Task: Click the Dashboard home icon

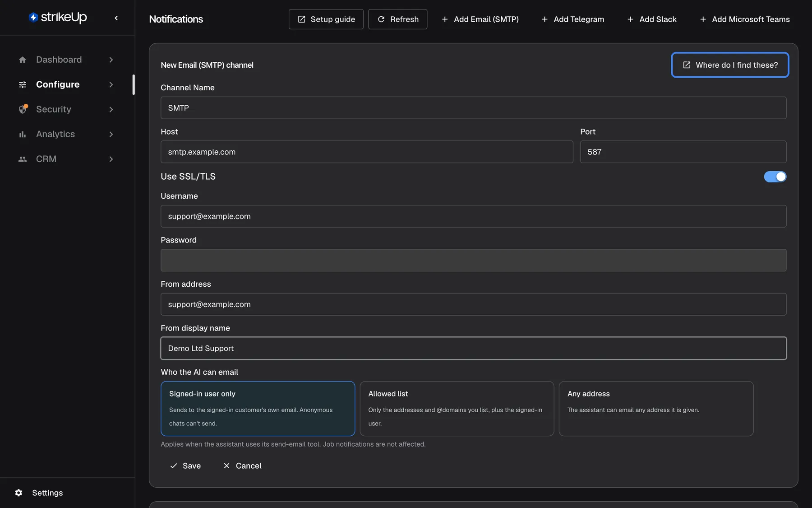Action: point(23,60)
